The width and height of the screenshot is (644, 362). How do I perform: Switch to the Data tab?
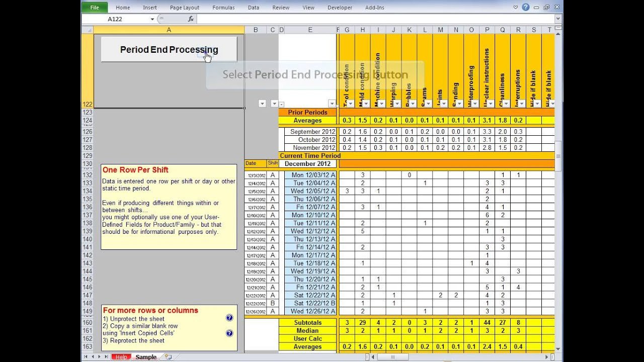click(x=254, y=8)
